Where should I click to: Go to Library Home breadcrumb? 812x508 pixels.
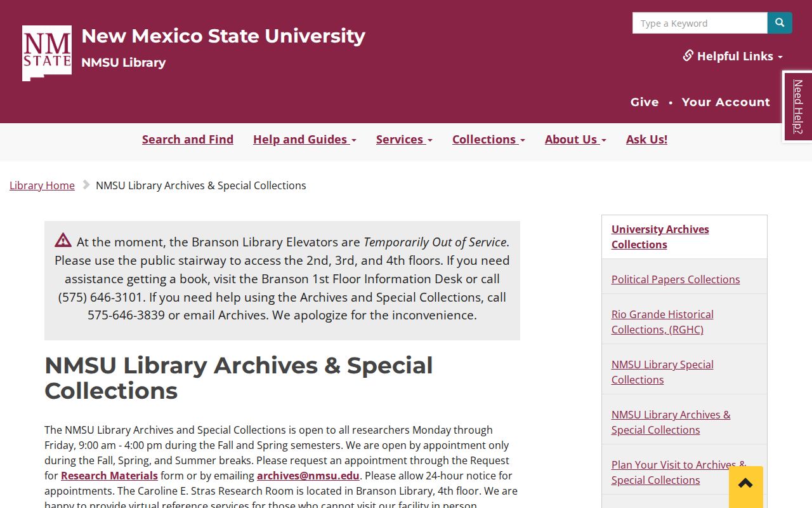tap(42, 185)
